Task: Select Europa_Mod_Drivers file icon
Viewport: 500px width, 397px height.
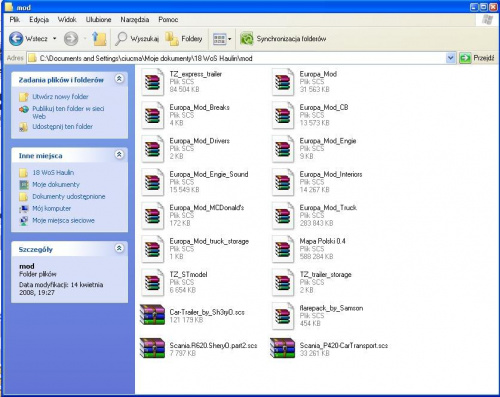Action: click(x=152, y=149)
